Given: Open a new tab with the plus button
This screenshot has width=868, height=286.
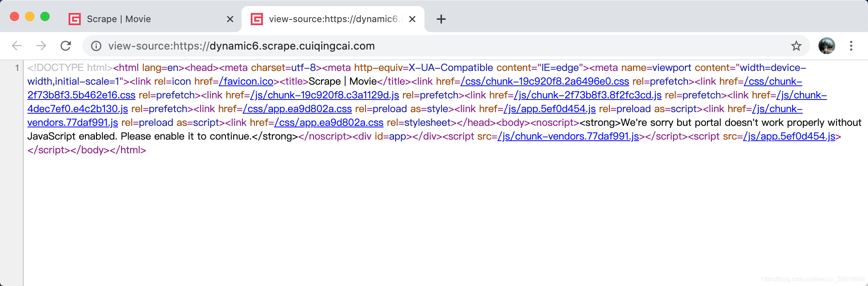Looking at the screenshot, I should coord(441,19).
